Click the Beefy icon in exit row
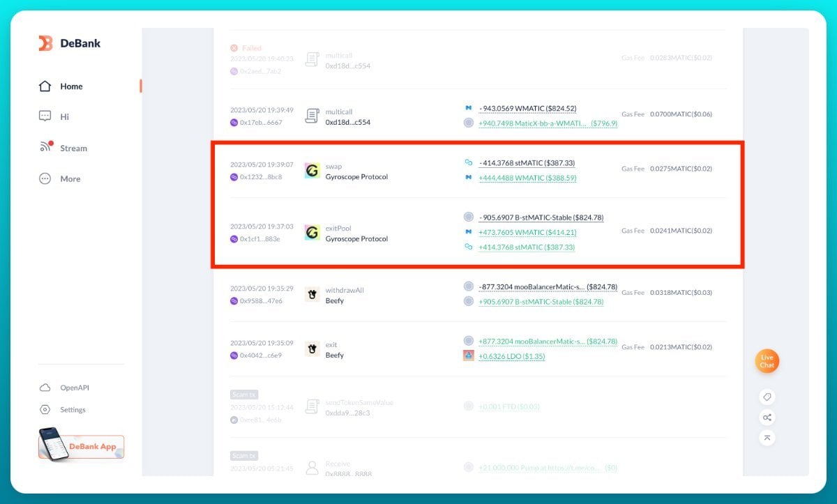This screenshot has width=837, height=504. coord(312,349)
